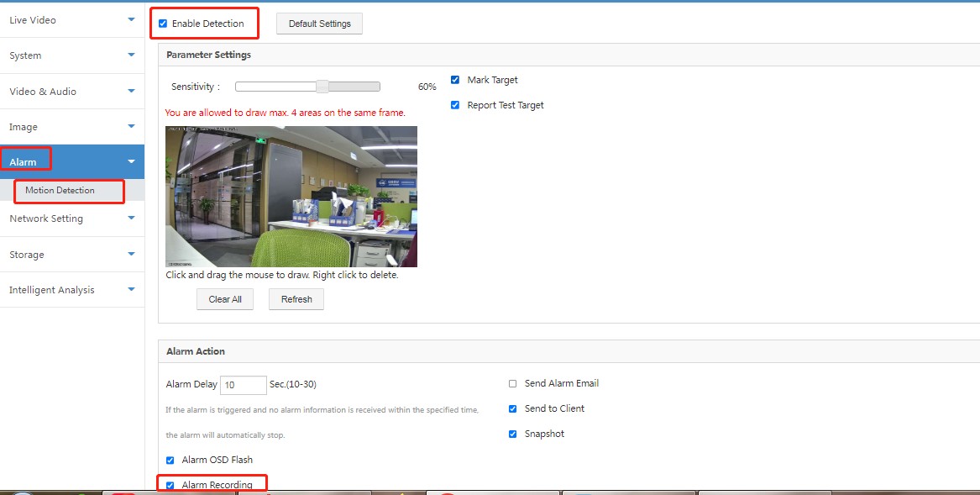Screen dimensions: 980x495
Task: Click the camera preview image
Action: (x=291, y=197)
